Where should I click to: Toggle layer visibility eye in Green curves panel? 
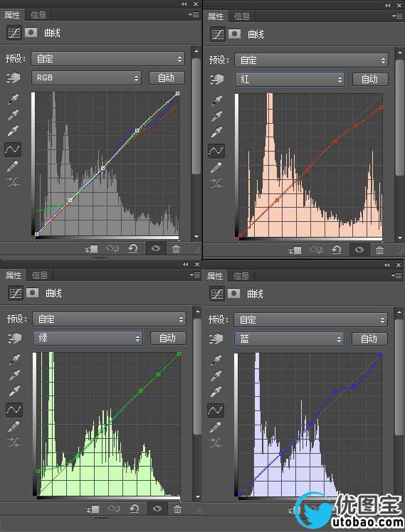157,509
